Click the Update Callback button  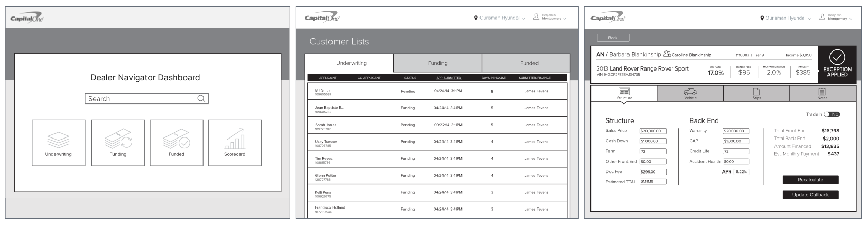[x=810, y=195]
